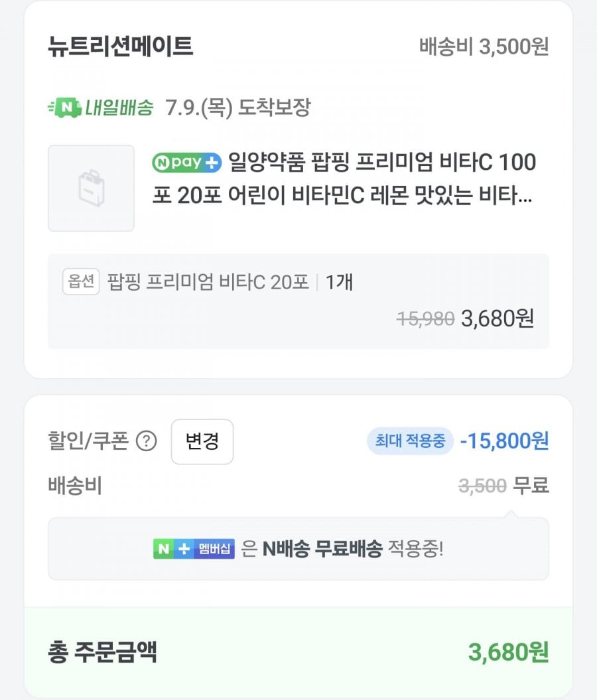Click the 내일배송 delivery label
Image resolution: width=597 pixels, height=700 pixels.
pyautogui.click(x=119, y=107)
